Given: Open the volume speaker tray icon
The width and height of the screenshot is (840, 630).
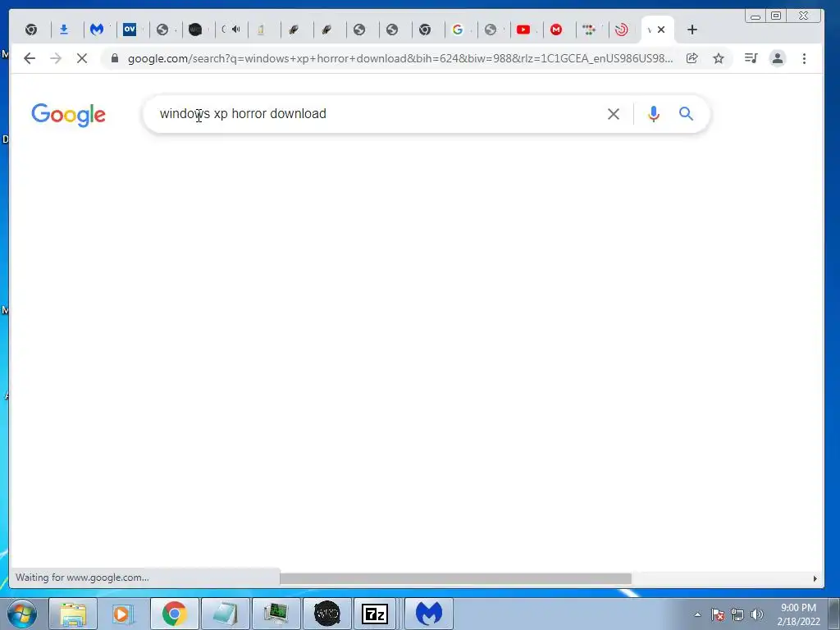Looking at the screenshot, I should [x=757, y=614].
